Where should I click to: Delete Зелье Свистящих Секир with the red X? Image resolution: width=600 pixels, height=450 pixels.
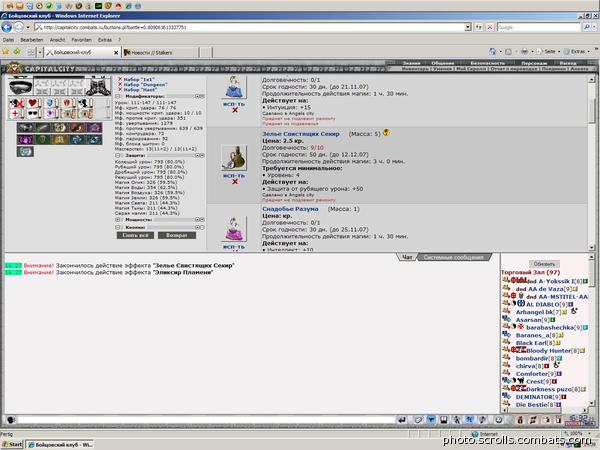pyautogui.click(x=235, y=182)
